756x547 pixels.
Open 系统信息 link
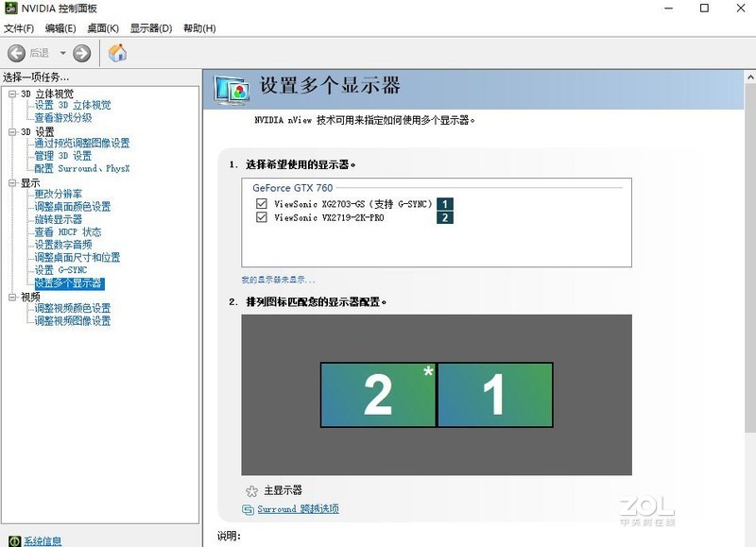(x=43, y=541)
